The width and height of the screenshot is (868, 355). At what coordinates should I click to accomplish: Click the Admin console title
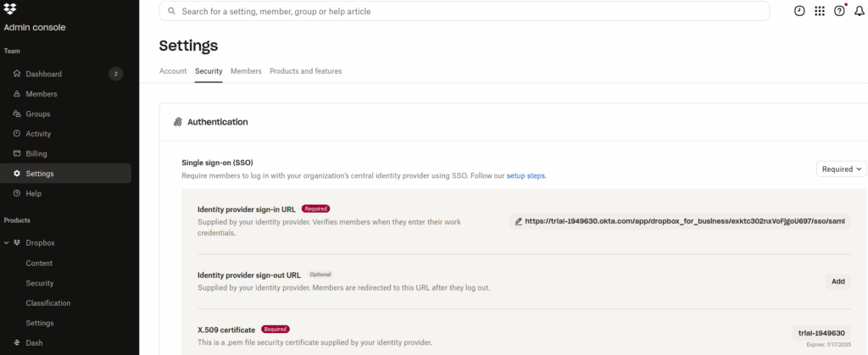pos(35,28)
